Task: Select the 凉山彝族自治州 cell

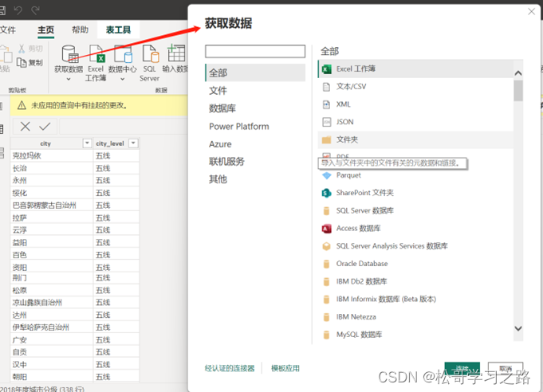Action: tap(52, 303)
